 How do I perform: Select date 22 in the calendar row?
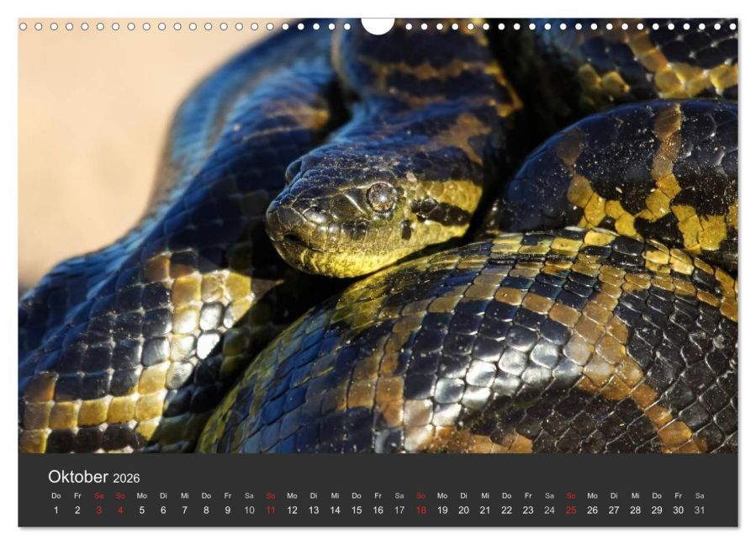click(506, 511)
